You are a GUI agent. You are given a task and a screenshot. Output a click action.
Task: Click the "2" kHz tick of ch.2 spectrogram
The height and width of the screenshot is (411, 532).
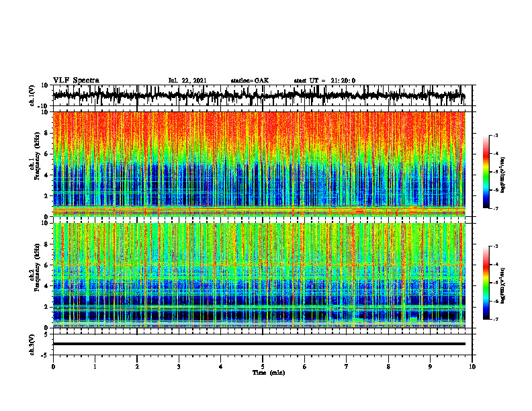point(47,307)
